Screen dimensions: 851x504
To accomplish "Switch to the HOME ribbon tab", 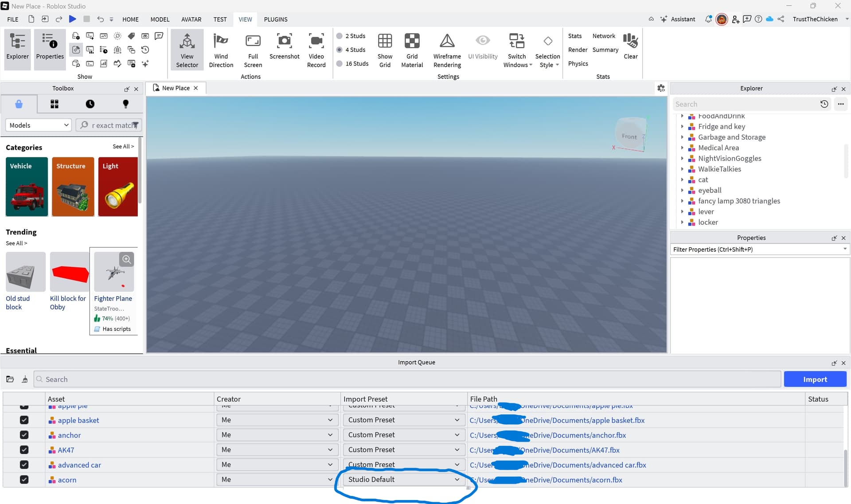I will click(130, 20).
